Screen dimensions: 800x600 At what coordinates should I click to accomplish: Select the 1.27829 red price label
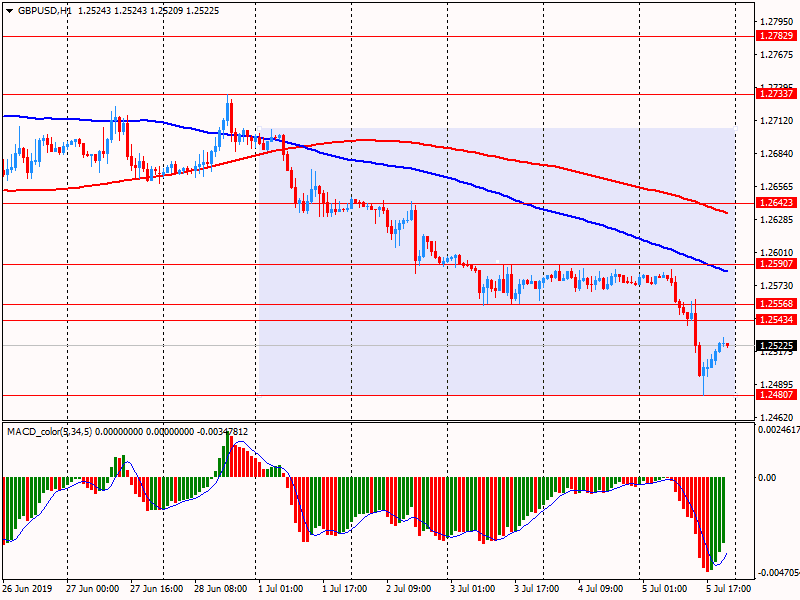click(x=776, y=36)
